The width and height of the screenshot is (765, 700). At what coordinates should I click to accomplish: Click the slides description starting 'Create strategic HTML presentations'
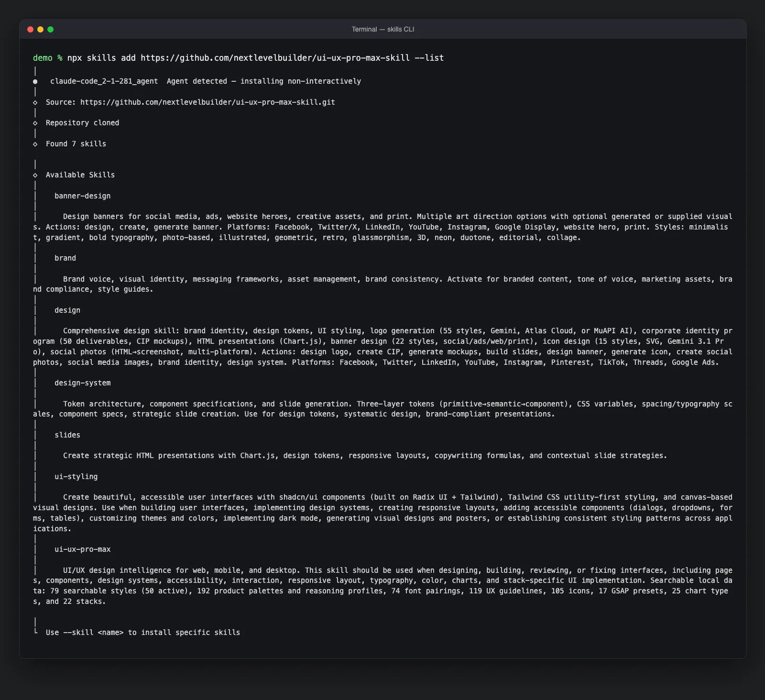[365, 456]
